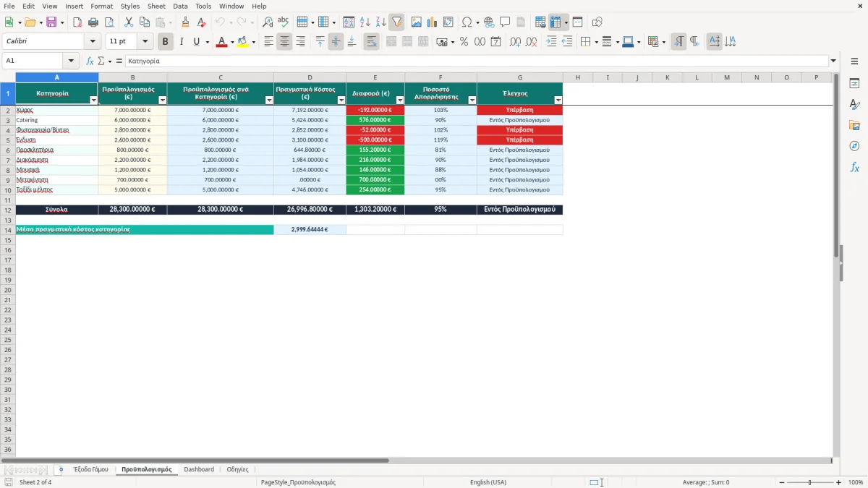Open the font size dropdown list
The width and height of the screenshot is (868, 488).
click(145, 42)
